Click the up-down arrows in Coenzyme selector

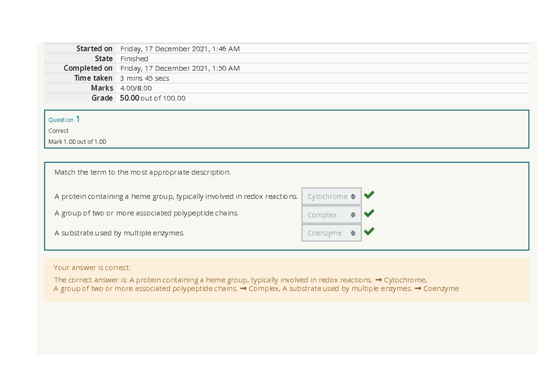pos(353,233)
